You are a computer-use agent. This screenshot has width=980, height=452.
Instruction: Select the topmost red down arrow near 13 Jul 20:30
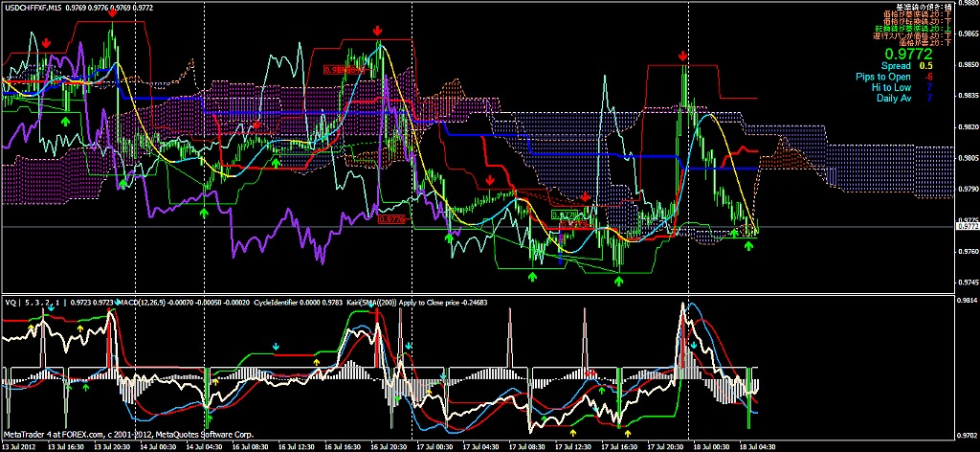(x=114, y=13)
